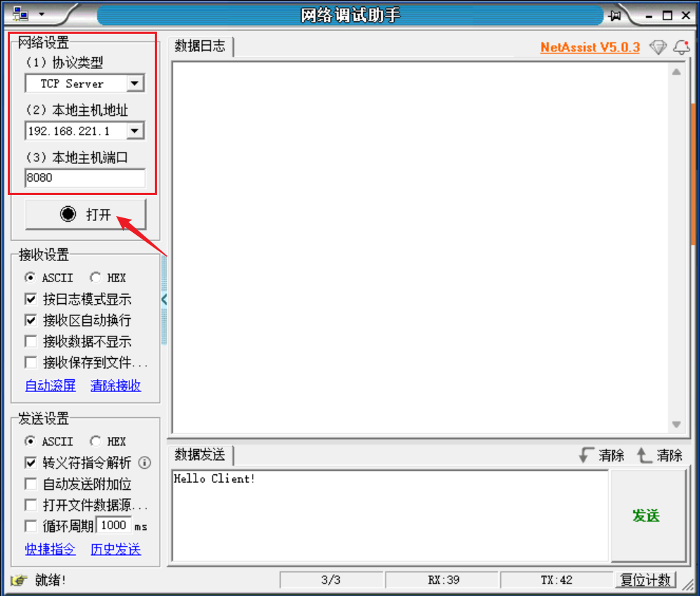Toggle 转义符指令解析 checkbox
The width and height of the screenshot is (700, 596).
point(31,462)
